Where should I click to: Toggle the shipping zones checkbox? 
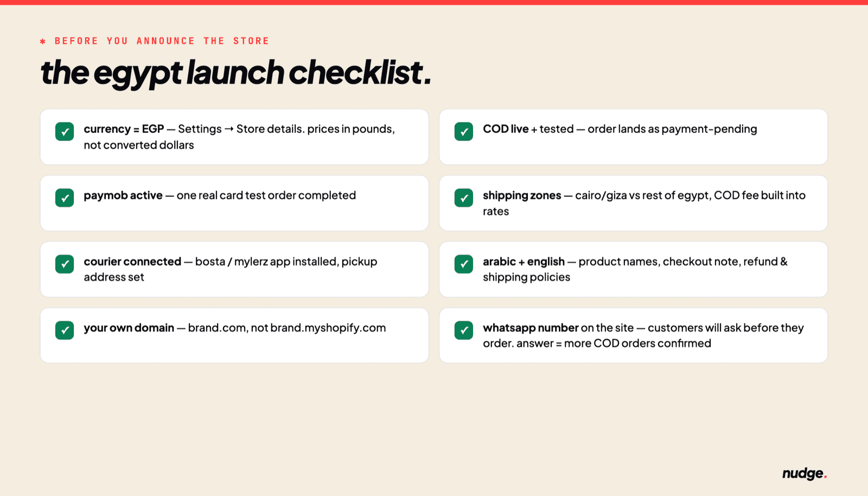(x=464, y=198)
